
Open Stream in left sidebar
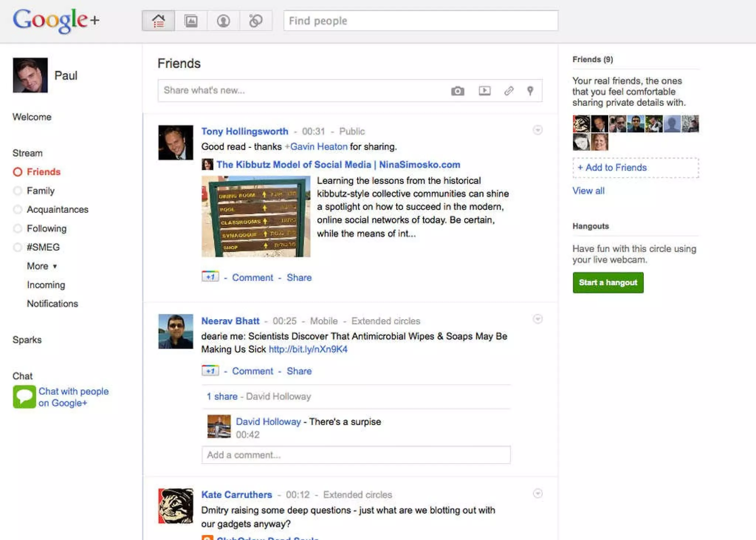(28, 153)
